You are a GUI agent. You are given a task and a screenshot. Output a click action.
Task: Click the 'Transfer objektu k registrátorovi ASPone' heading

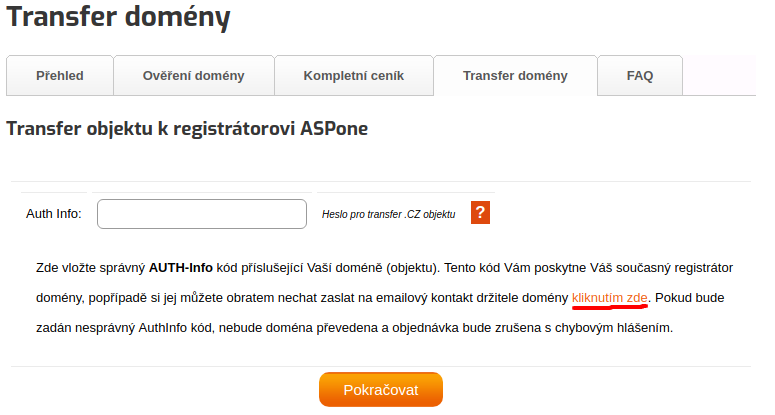pos(187,129)
